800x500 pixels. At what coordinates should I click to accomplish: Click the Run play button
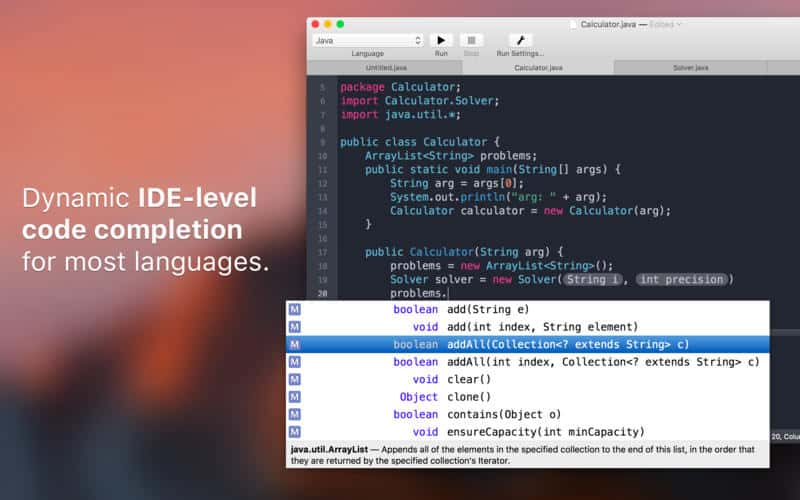click(441, 40)
